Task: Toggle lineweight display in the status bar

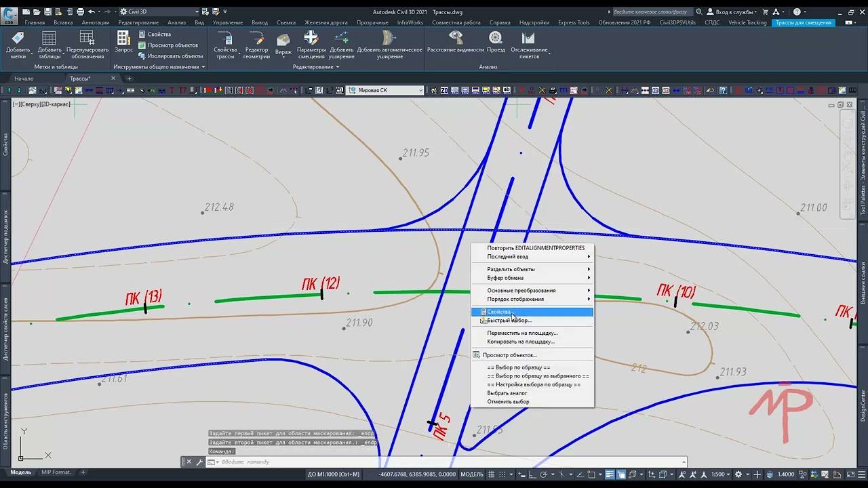Action: (610, 474)
